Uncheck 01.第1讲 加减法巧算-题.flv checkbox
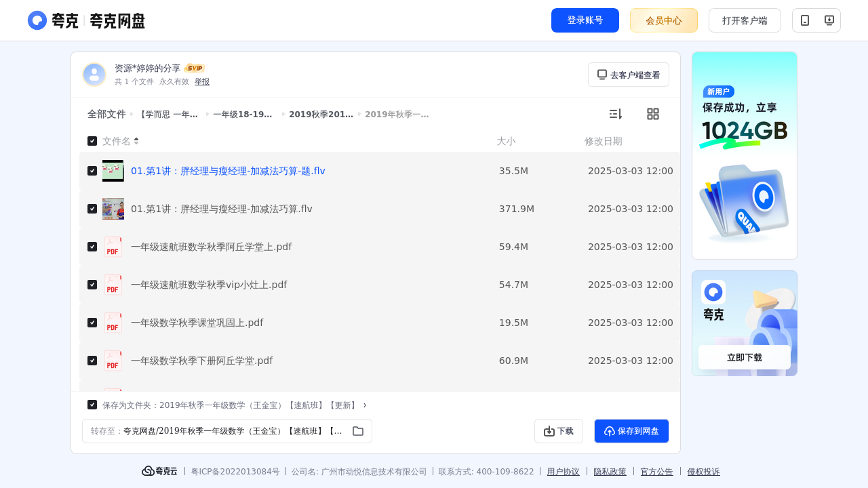868x488 pixels. pos(92,171)
